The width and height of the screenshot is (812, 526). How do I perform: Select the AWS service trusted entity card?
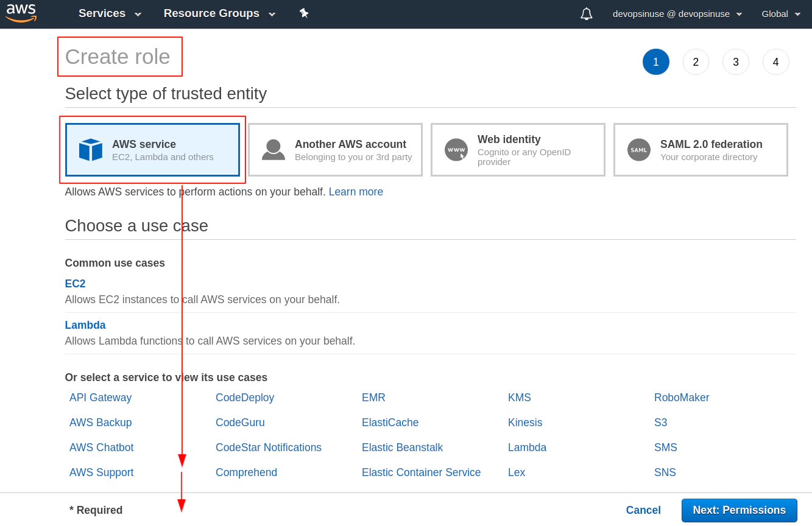pos(152,150)
